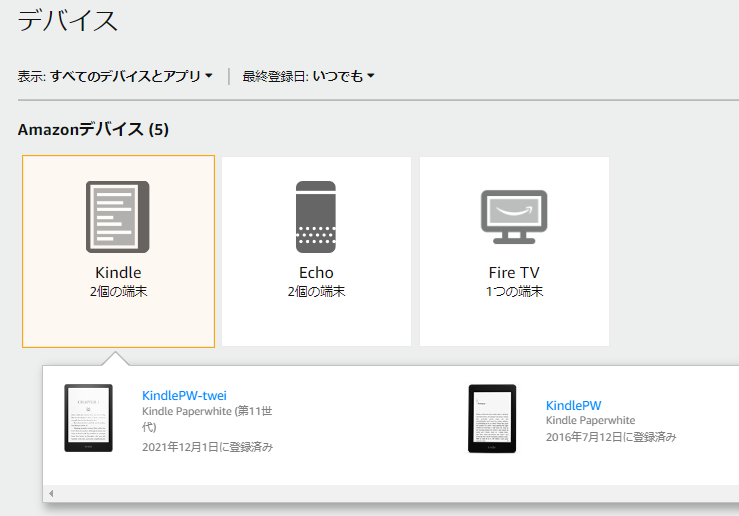Image resolution: width=739 pixels, height=516 pixels.
Task: Click the Kindle Paperwhite model text under KindlePW
Action: 590,420
